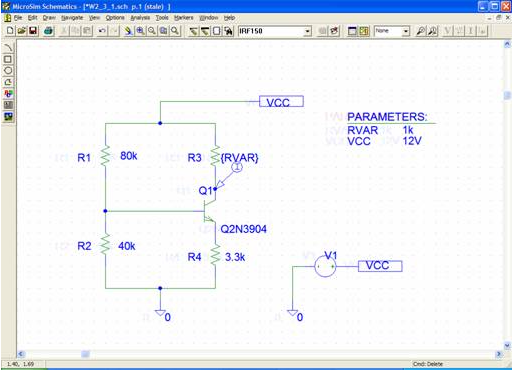Select the Insert Picture tool in the sidebar
This screenshot has width=513, height=370.
click(8, 117)
